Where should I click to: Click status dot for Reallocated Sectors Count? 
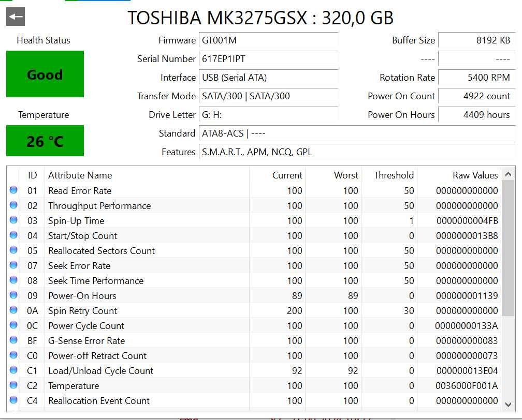[13, 250]
